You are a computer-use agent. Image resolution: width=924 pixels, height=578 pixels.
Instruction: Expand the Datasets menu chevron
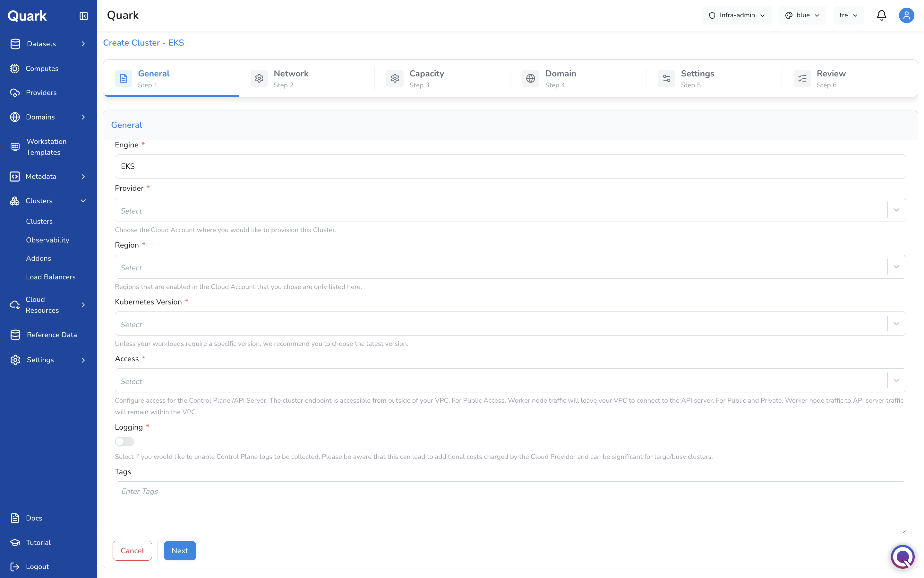coord(83,44)
